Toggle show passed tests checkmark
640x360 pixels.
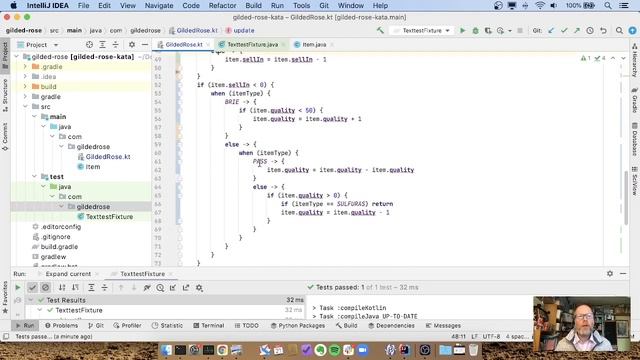(32, 288)
